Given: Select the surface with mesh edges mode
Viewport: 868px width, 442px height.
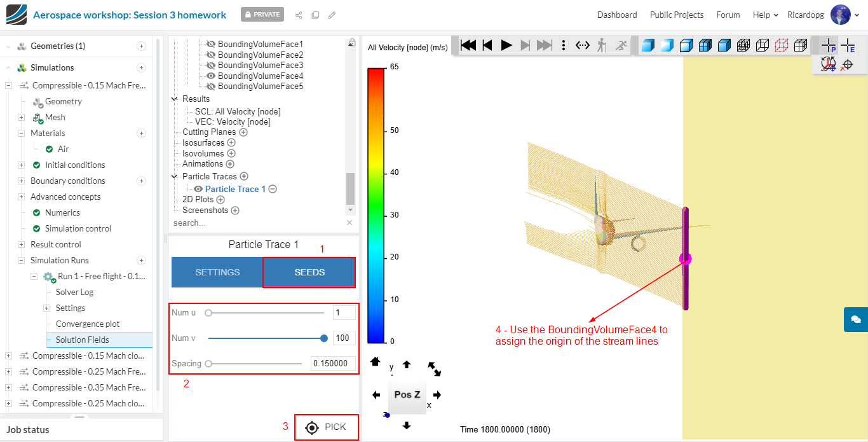Looking at the screenshot, I should 705,45.
